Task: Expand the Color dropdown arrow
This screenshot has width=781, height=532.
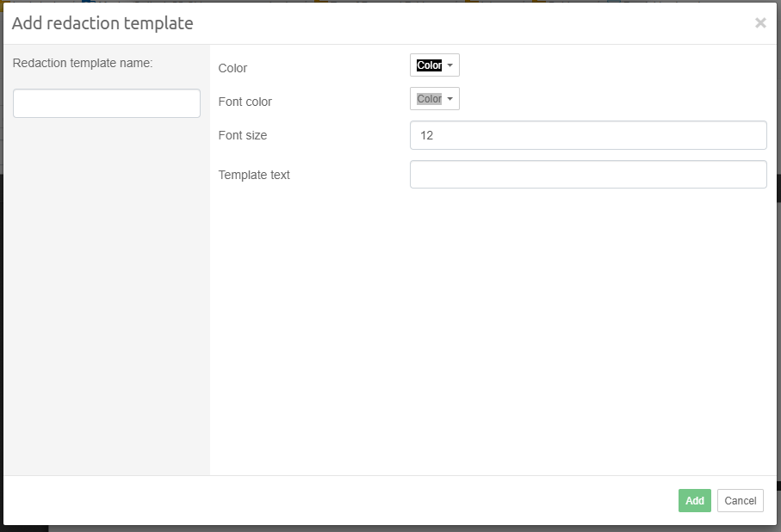Action: (450, 65)
